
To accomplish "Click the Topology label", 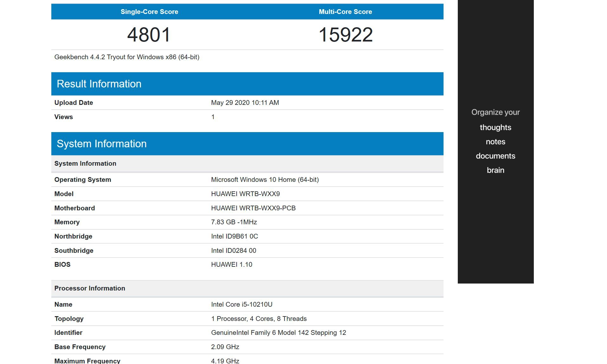I will tap(69, 319).
